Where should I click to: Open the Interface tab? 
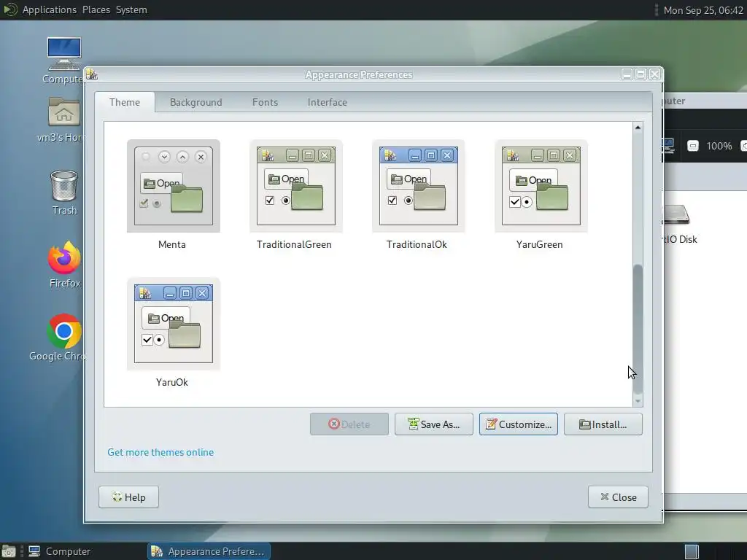pos(328,102)
